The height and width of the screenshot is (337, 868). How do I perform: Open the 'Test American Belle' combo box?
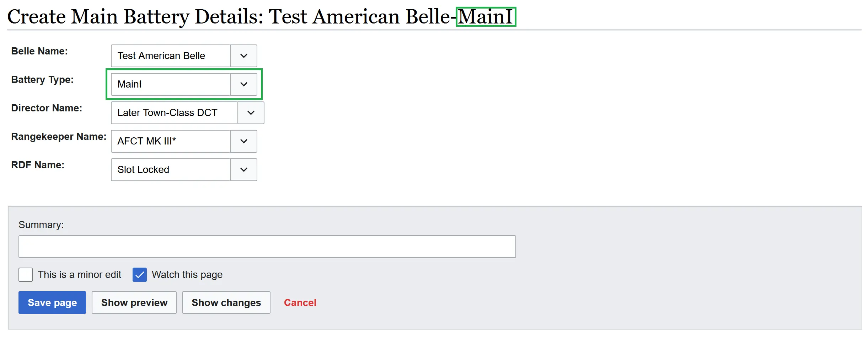tap(171, 56)
